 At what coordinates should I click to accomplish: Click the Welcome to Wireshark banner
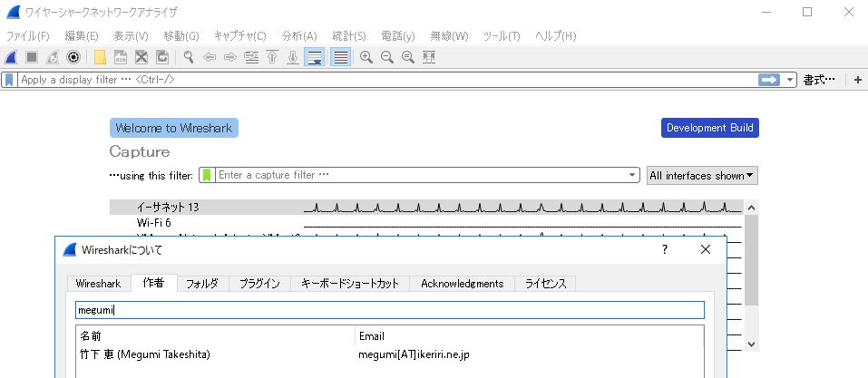174,128
